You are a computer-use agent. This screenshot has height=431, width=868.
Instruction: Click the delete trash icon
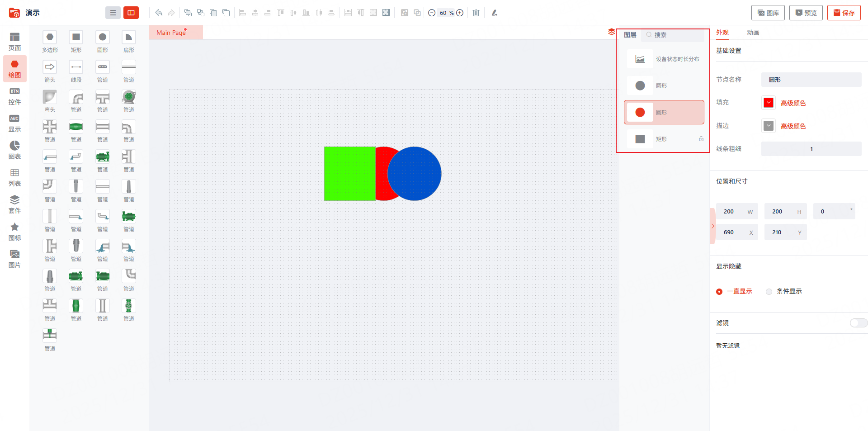point(476,13)
